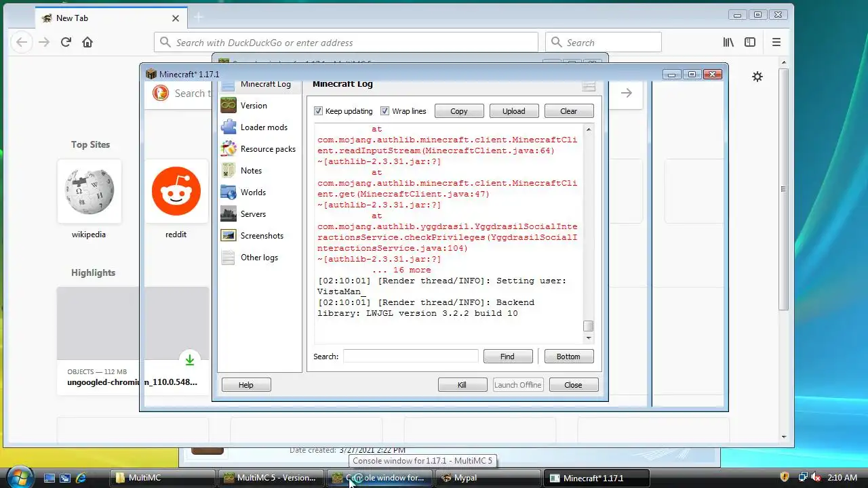This screenshot has height=488, width=868.
Task: Click the Copy log button
Action: (459, 111)
